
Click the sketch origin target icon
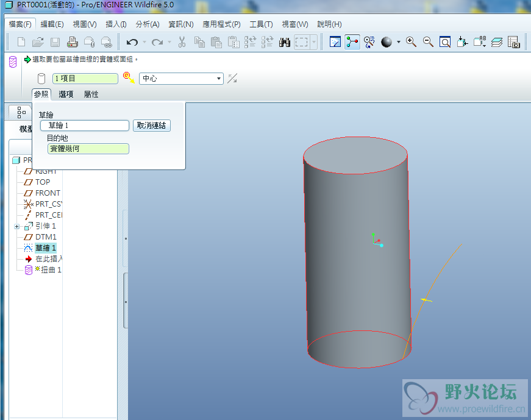click(129, 77)
